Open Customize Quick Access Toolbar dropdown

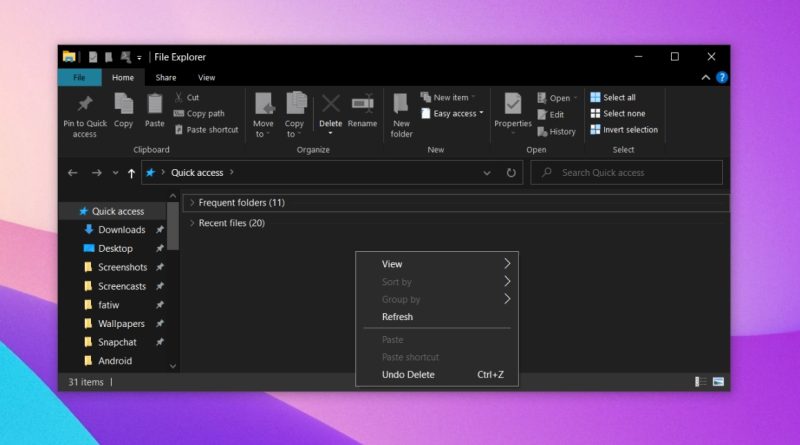[139, 58]
